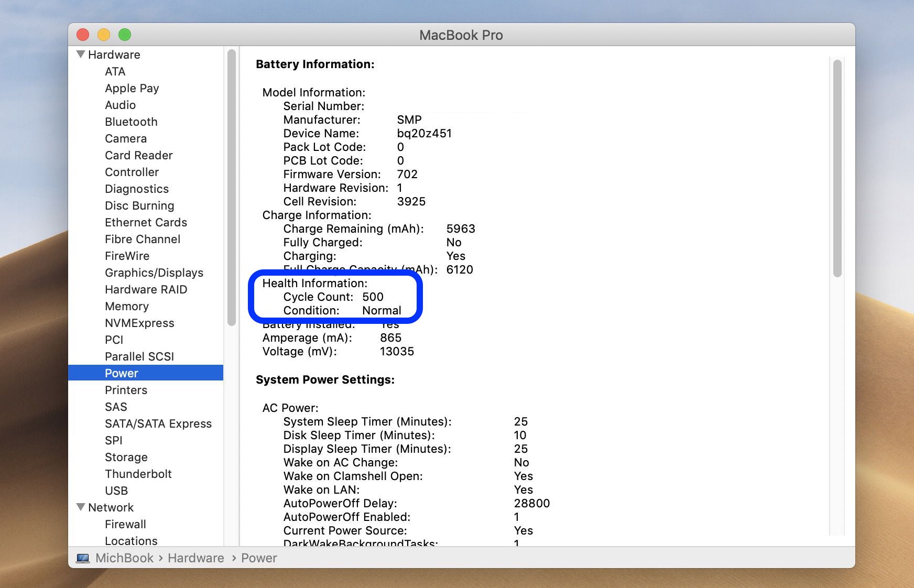Select Disc Burning in the sidebar
This screenshot has height=588, width=914.
pyautogui.click(x=139, y=205)
